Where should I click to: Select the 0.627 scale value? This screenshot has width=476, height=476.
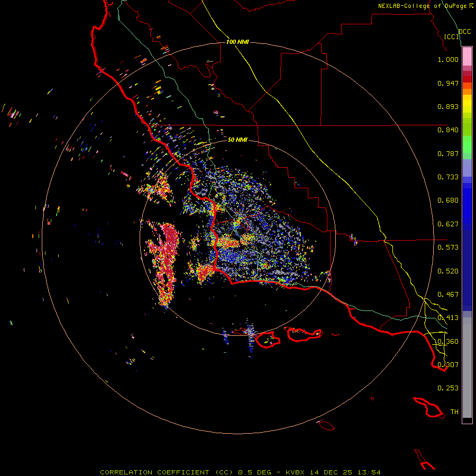pos(448,224)
